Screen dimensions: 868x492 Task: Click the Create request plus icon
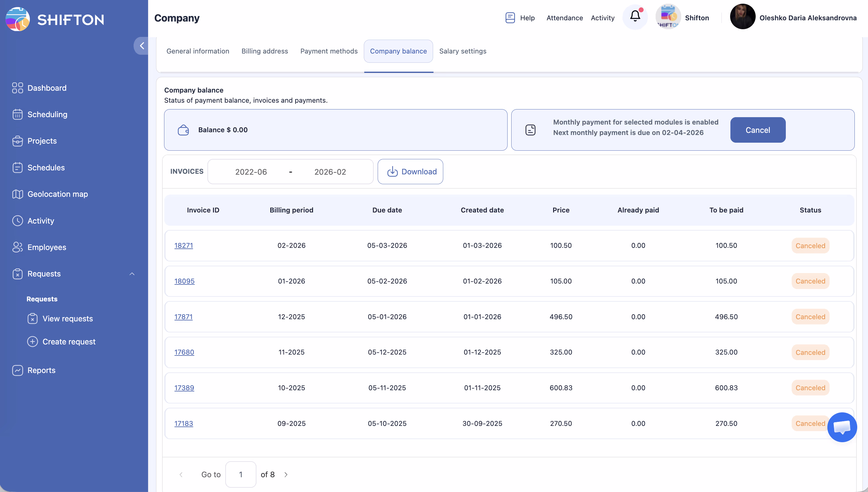coord(32,342)
